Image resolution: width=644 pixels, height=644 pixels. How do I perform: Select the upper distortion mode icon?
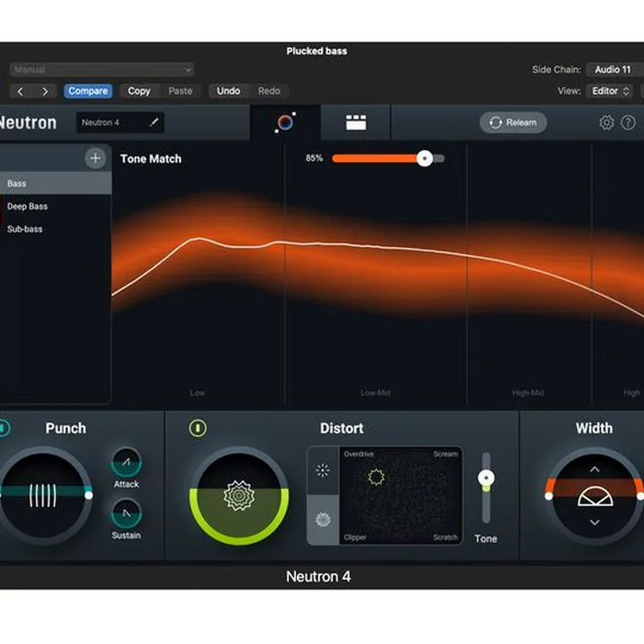coord(323,470)
